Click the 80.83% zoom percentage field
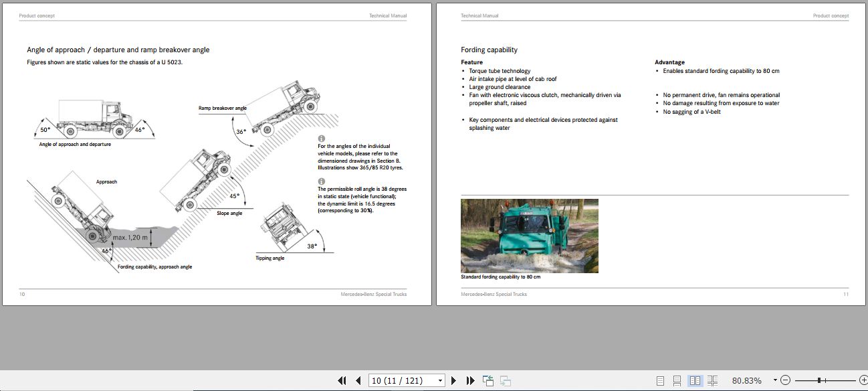 tap(746, 380)
